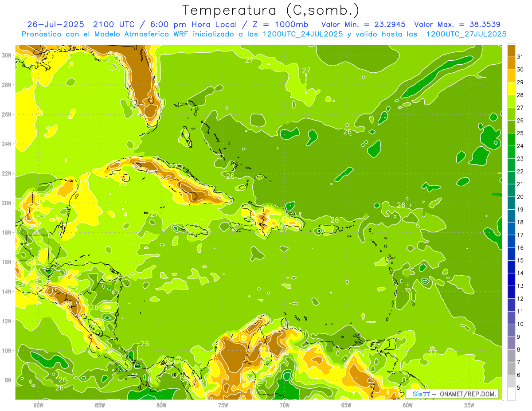Click the "70W" longitude axis label

[285, 405]
